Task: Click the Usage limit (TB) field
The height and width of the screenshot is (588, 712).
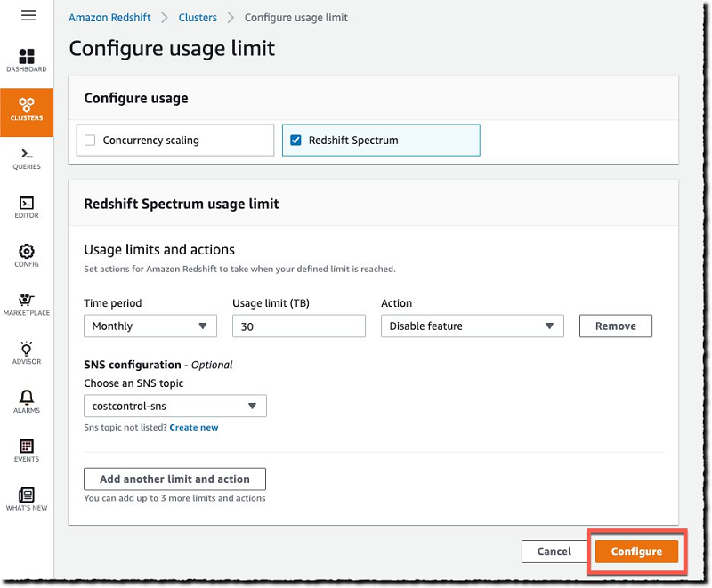Action: coord(299,326)
